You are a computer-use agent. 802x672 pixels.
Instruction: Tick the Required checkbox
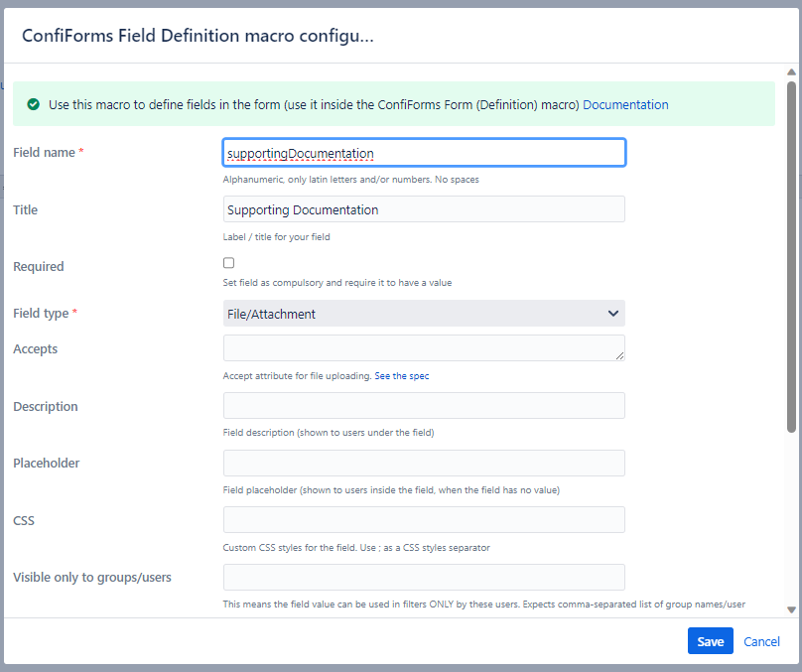(x=228, y=263)
